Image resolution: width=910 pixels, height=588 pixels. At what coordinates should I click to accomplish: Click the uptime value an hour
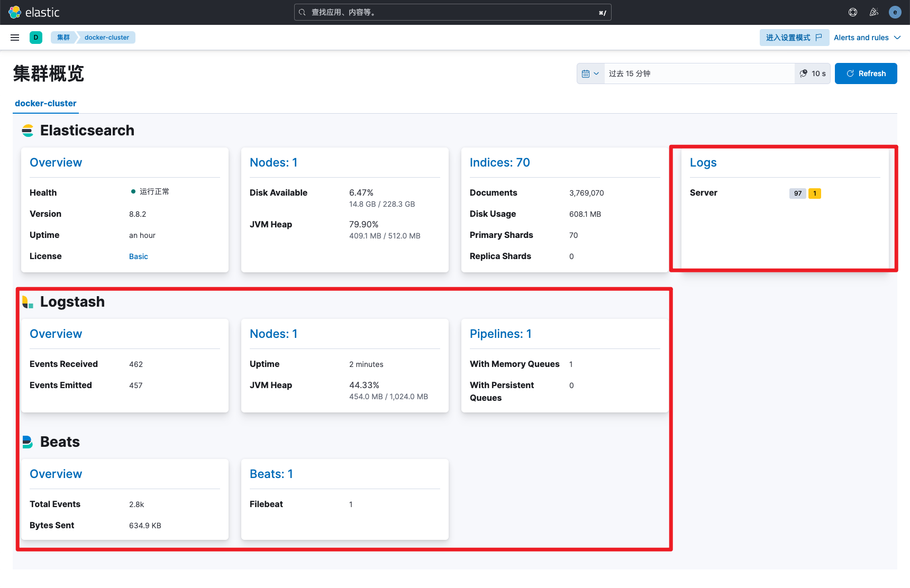[142, 235]
